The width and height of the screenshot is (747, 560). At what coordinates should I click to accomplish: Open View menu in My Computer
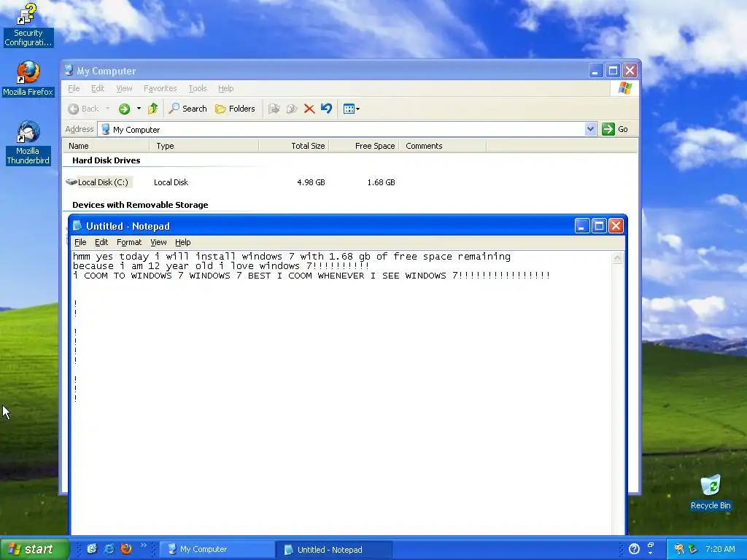[x=124, y=88]
